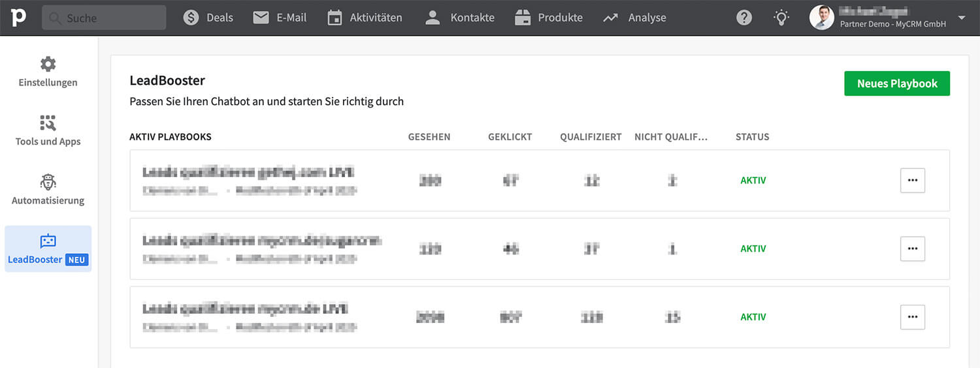Screen dimensions: 980x368
Task: Click the Suche search field
Action: 105,18
